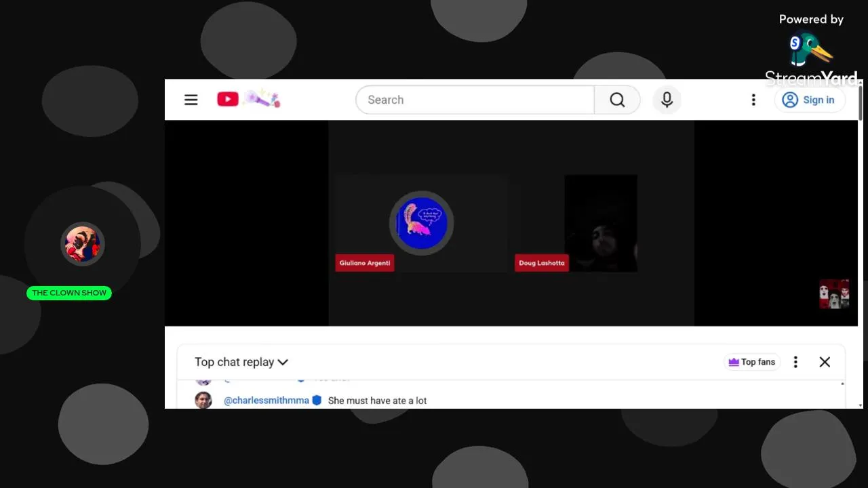
Task: Click the celebratory confetti doodle by YouTube logo
Action: coord(262,99)
